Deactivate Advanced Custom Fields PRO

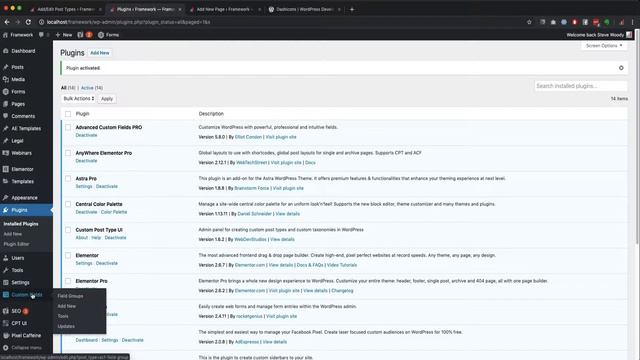pyautogui.click(x=86, y=135)
